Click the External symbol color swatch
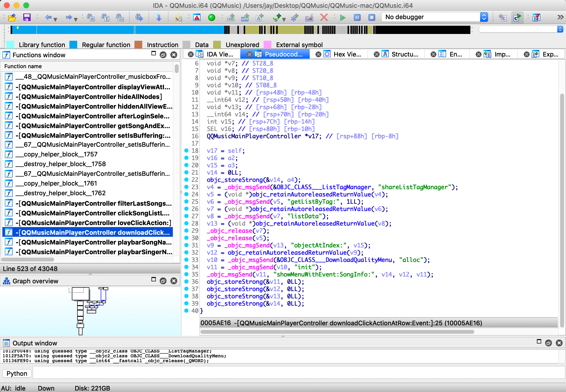The height and width of the screenshot is (392, 566). coord(267,45)
